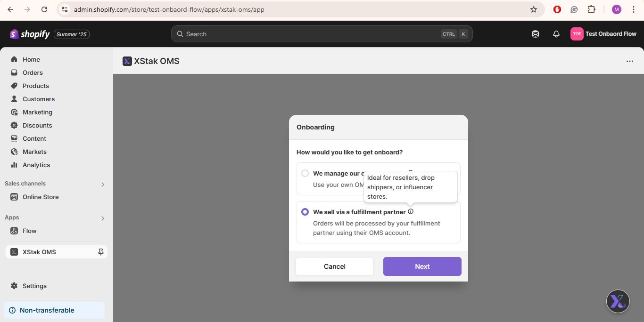Open Analytics from the sidebar
Image resolution: width=644 pixels, height=322 pixels.
tap(36, 165)
